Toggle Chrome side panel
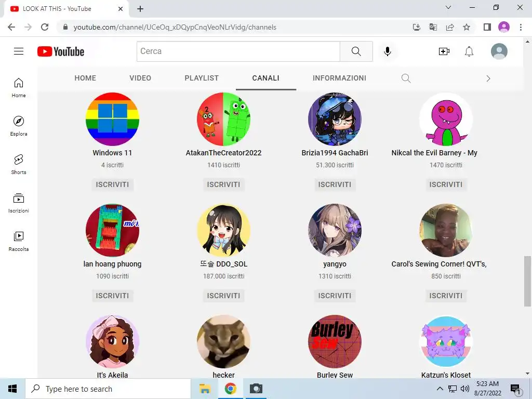This screenshot has height=399, width=532. 487,27
